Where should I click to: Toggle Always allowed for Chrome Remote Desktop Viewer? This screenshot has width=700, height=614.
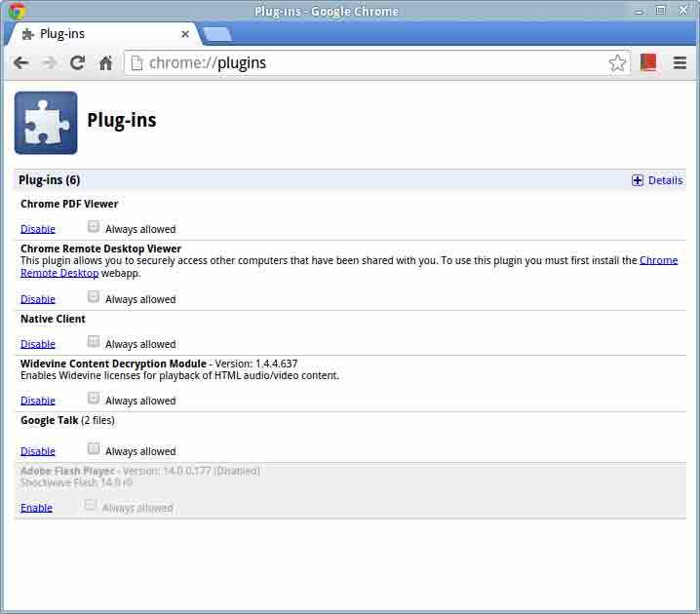coord(94,296)
